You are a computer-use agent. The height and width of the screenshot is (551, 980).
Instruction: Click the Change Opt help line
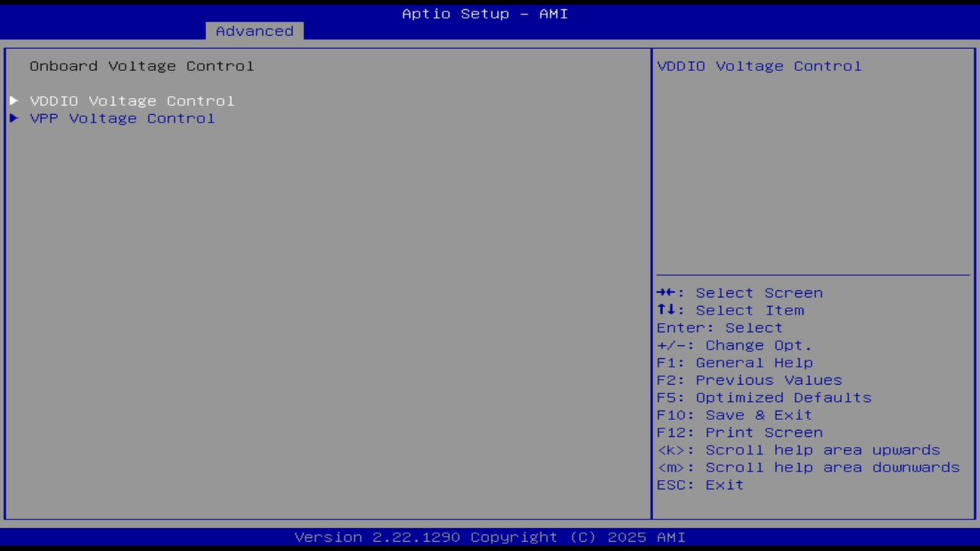(733, 345)
